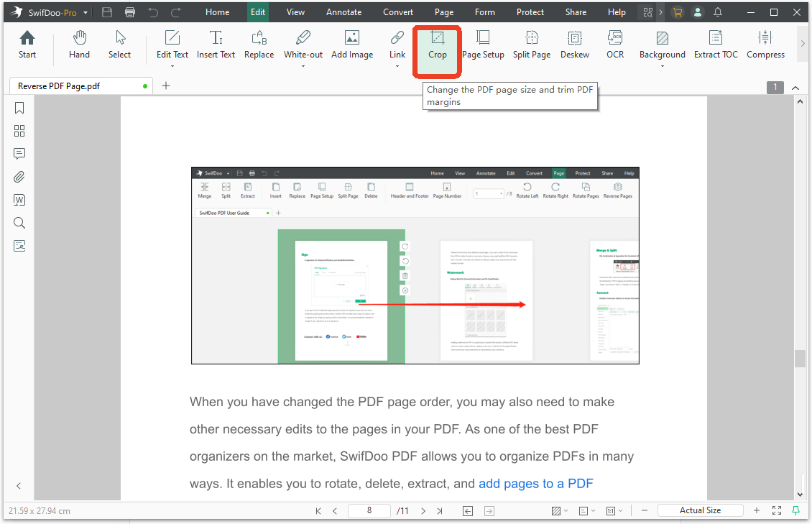The height and width of the screenshot is (524, 812).
Task: Go to the Page tab
Action: pyautogui.click(x=444, y=12)
